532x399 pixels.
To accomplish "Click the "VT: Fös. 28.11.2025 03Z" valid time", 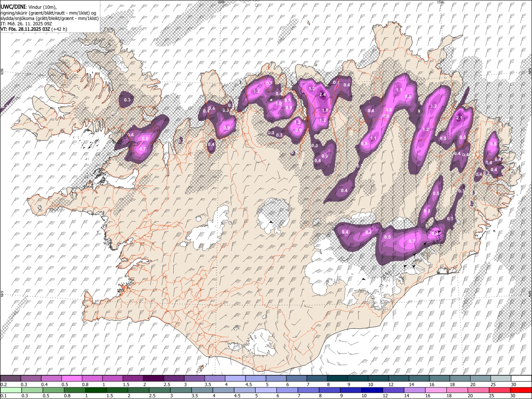I will pos(25,29).
